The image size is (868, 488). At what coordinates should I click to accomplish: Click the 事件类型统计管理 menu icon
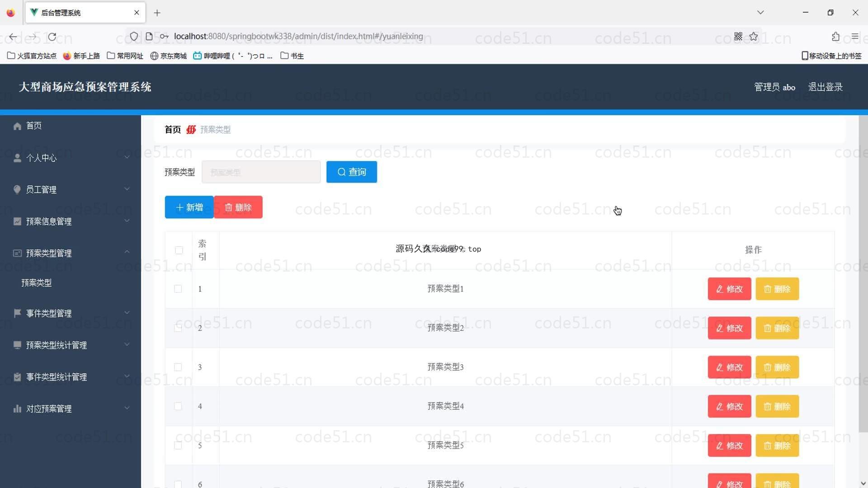pyautogui.click(x=17, y=377)
